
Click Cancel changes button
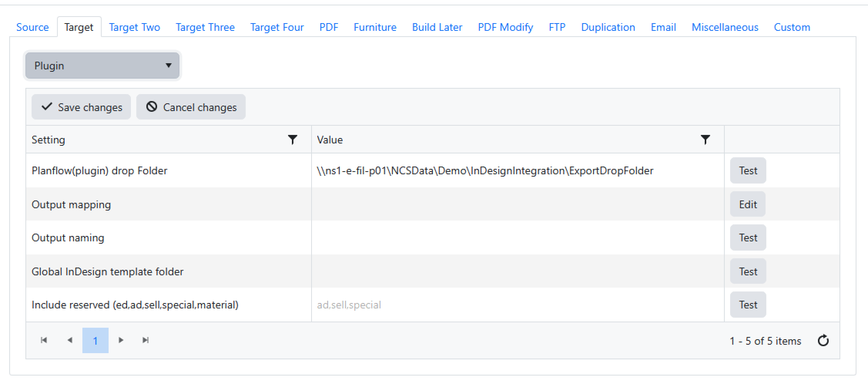click(x=191, y=107)
